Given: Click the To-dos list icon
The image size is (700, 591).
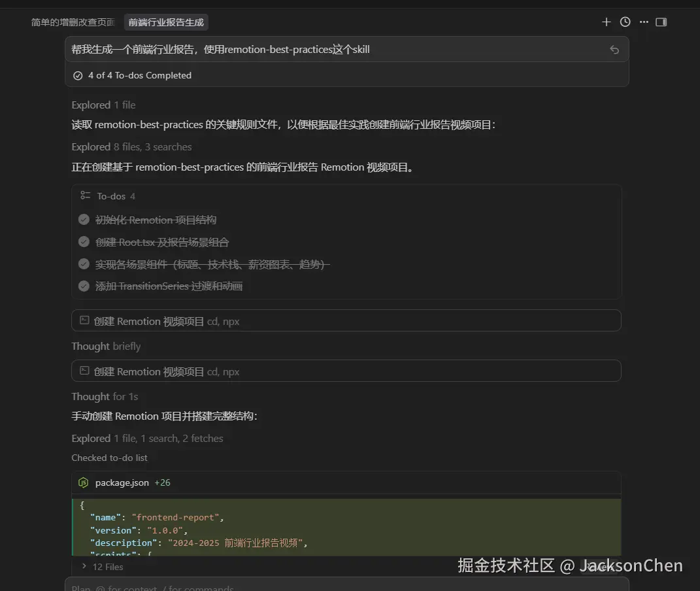Looking at the screenshot, I should (85, 195).
